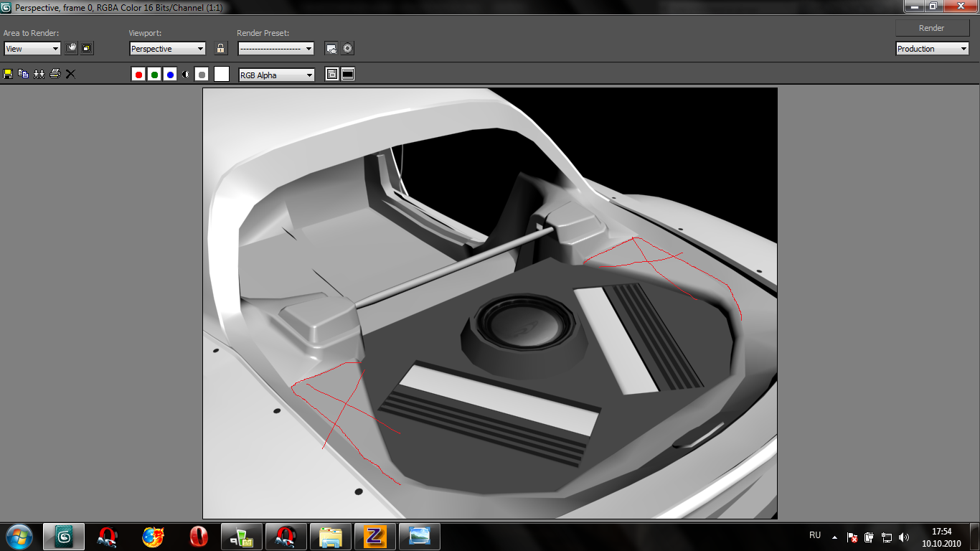Click the Save Image floppy disk icon

pyautogui.click(x=8, y=74)
